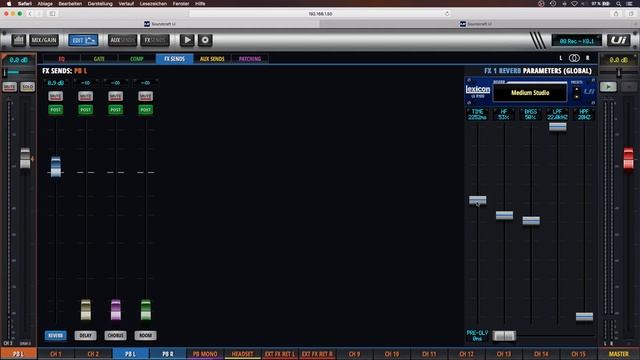Click the yellow Delay send fader

(x=86, y=310)
